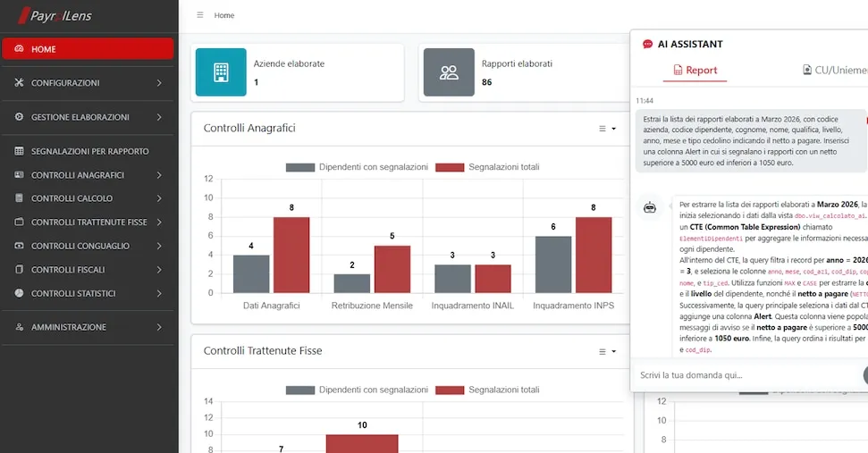Click the Home breadcrumb link
868x453 pixels.
(x=224, y=15)
